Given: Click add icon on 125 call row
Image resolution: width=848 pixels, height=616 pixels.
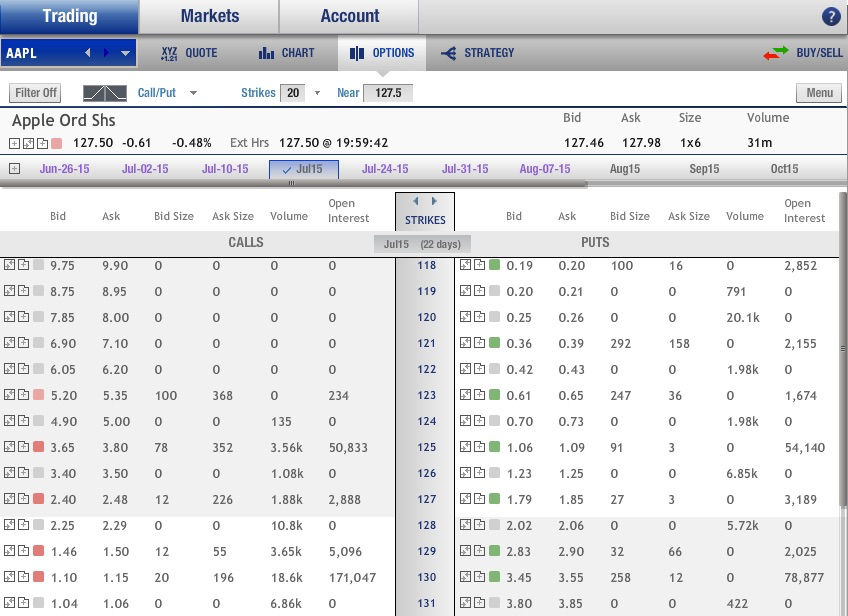Looking at the screenshot, I should tap(23, 447).
